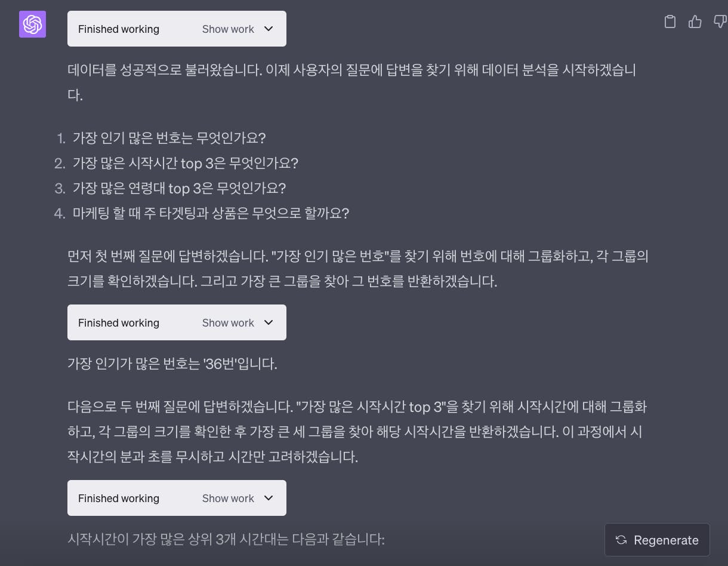Click the paragraph starting with '데이터를 성공적으로'
Viewport: 728px width, 566px height.
[x=351, y=70]
